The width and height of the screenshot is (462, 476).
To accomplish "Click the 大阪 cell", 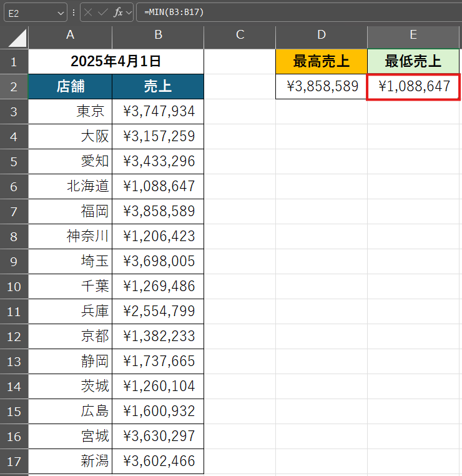I will pyautogui.click(x=71, y=137).
